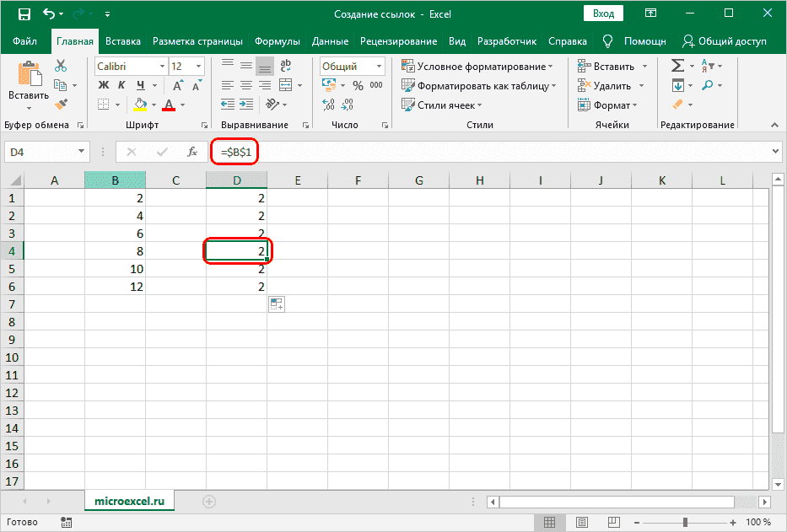This screenshot has width=787, height=532.
Task: Click the Cut scissors icon
Action: [61, 66]
